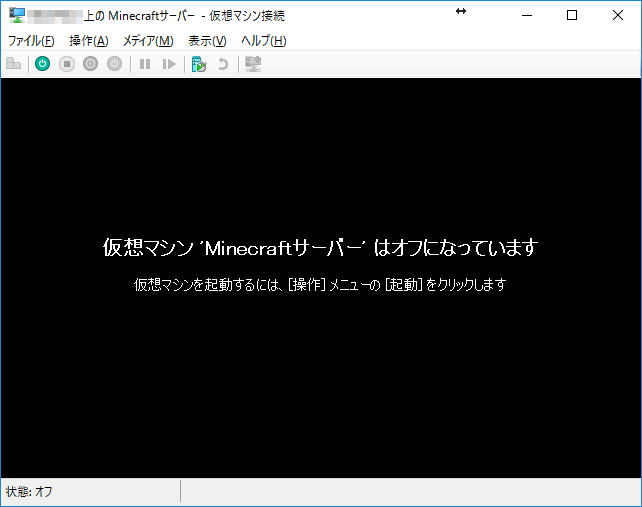Close the virtual machine connection window
The width and height of the screenshot is (642, 507).
point(618,16)
